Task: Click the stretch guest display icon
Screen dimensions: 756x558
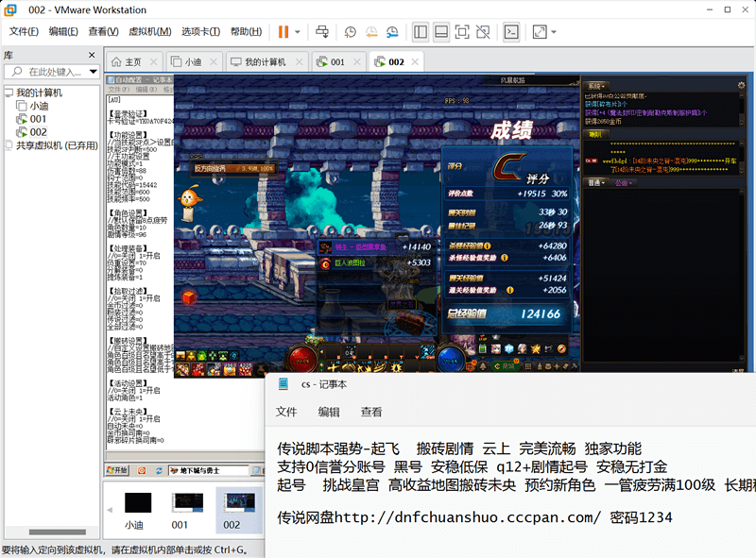Action: point(540,32)
